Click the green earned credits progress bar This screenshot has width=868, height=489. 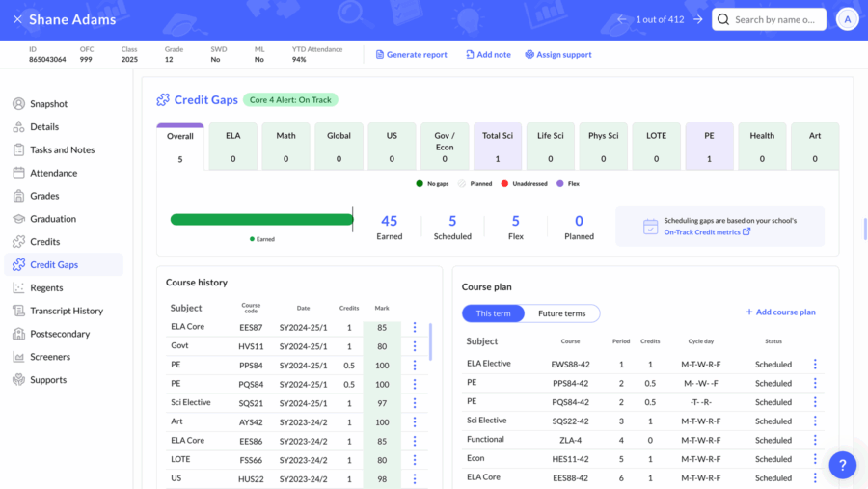pos(261,220)
